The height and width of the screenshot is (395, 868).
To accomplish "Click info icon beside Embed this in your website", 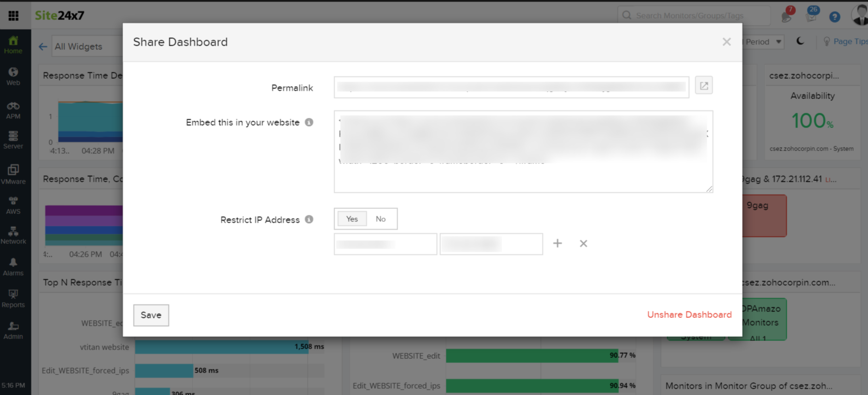I will pyautogui.click(x=309, y=122).
